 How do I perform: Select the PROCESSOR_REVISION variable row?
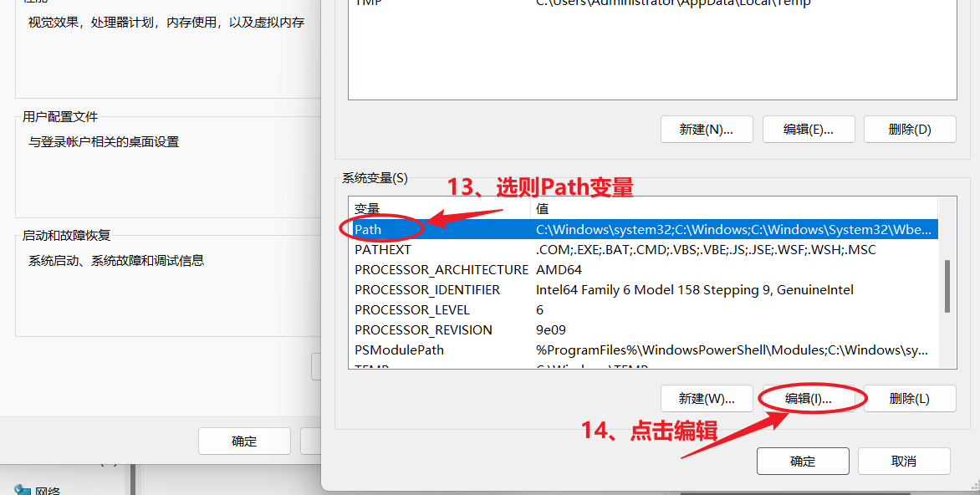643,329
